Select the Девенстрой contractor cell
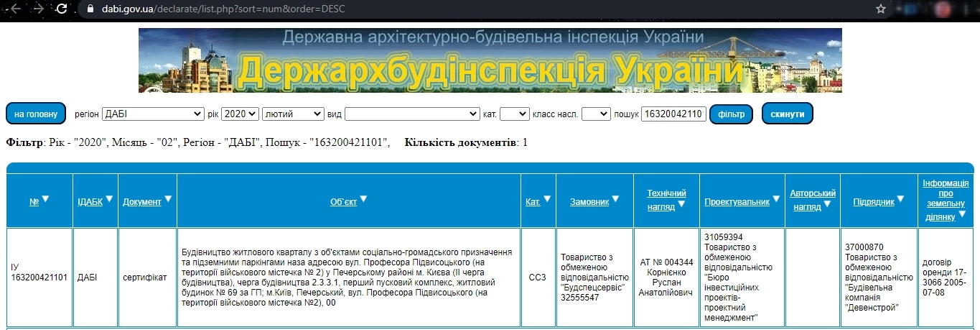The image size is (980, 330). pyautogui.click(x=879, y=277)
